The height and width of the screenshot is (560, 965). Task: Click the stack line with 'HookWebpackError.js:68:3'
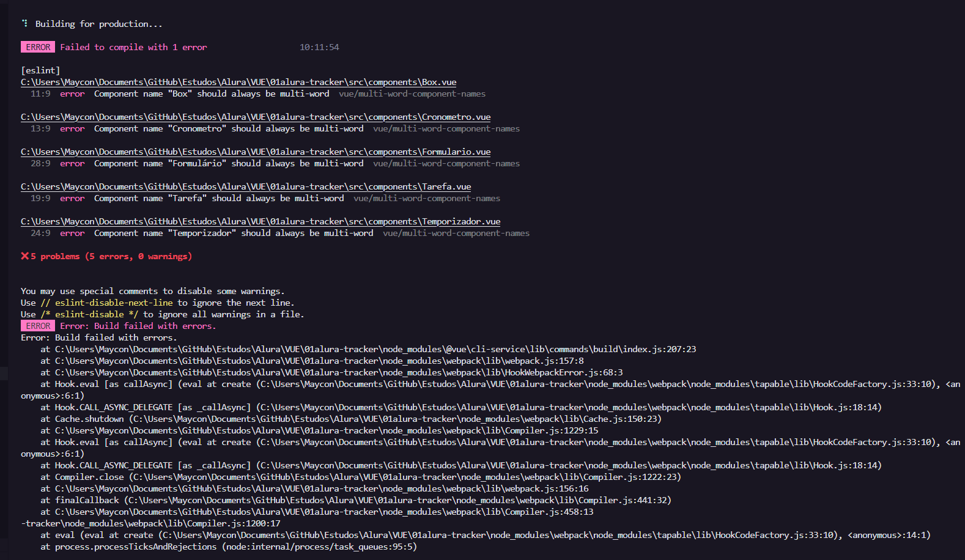331,372
